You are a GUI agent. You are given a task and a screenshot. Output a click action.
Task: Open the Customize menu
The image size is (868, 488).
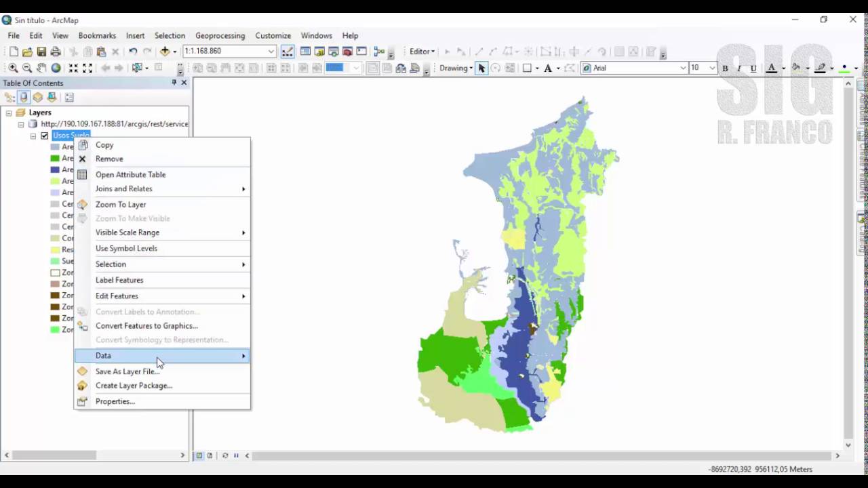(x=273, y=35)
